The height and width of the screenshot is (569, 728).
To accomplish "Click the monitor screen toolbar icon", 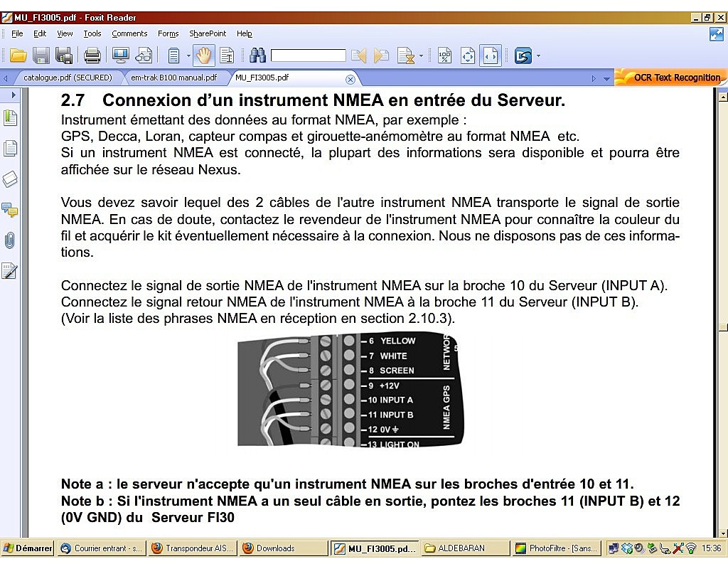I will point(121,56).
